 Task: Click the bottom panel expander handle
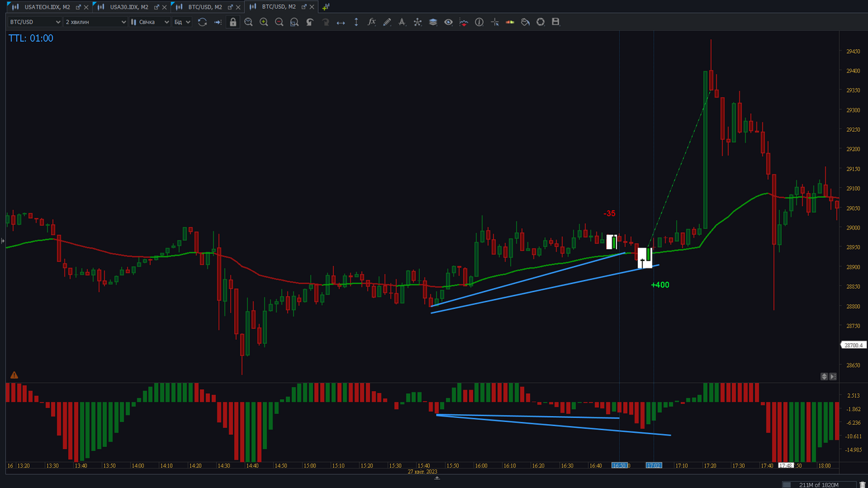(x=437, y=478)
